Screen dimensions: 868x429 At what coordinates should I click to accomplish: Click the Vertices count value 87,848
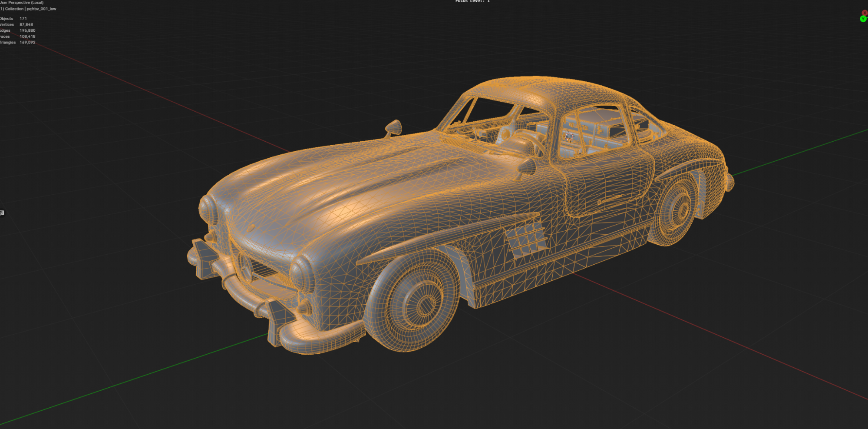(x=26, y=25)
